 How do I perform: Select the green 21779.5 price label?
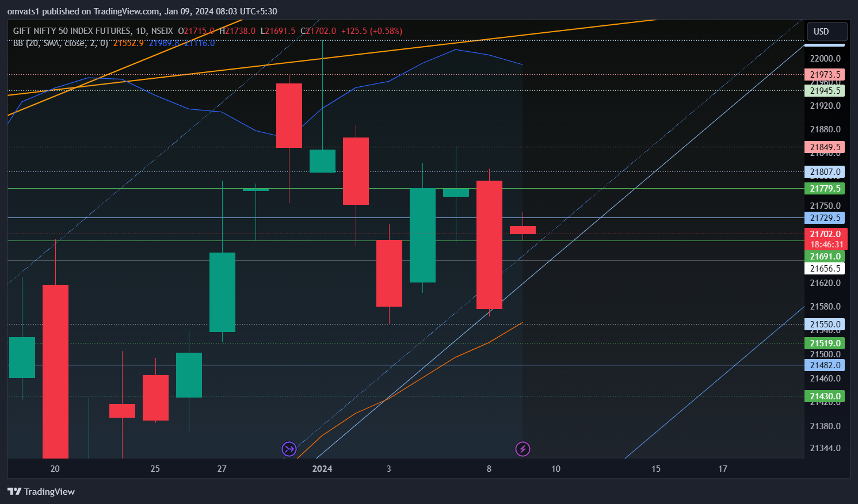click(825, 189)
